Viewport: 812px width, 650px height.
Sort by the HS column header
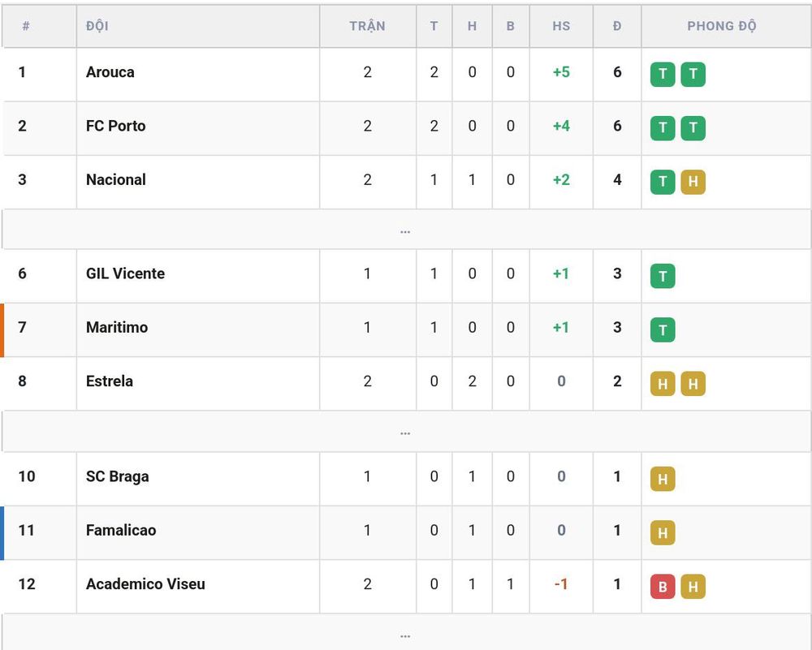pos(561,26)
